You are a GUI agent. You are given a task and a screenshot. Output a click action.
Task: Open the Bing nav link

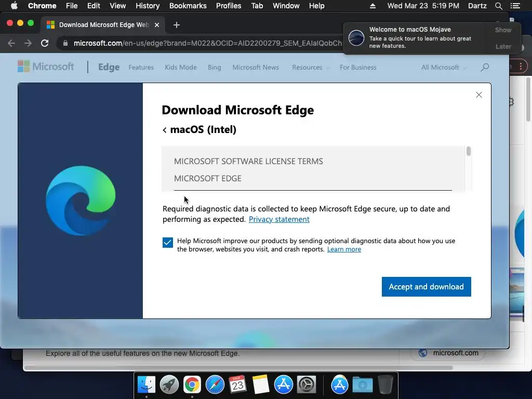tap(215, 67)
